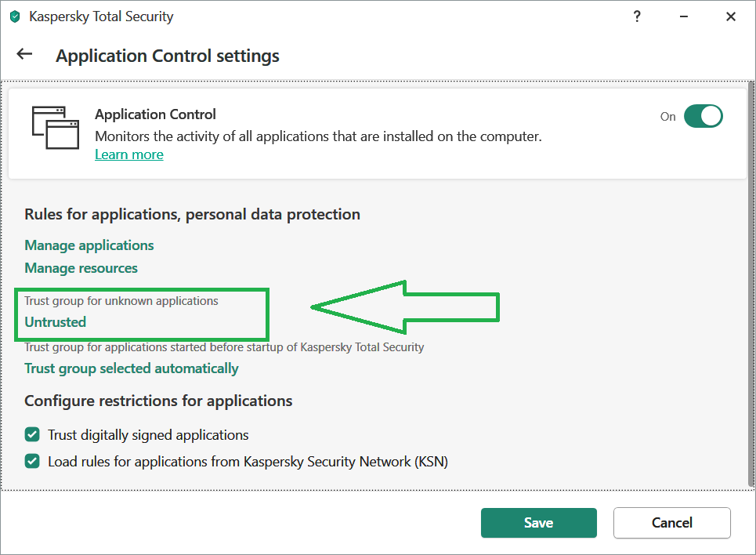Image resolution: width=756 pixels, height=555 pixels.
Task: Click the Cancel button
Action: [x=671, y=523]
